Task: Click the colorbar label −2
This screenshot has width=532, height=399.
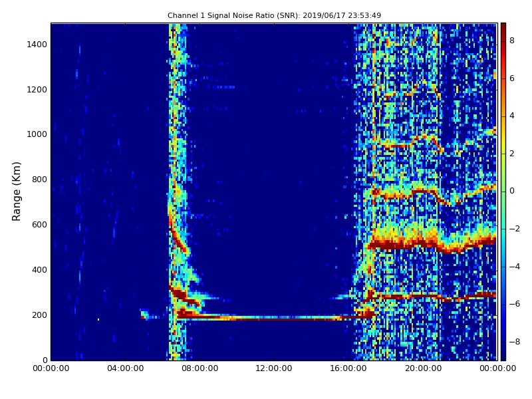Action: [514, 229]
